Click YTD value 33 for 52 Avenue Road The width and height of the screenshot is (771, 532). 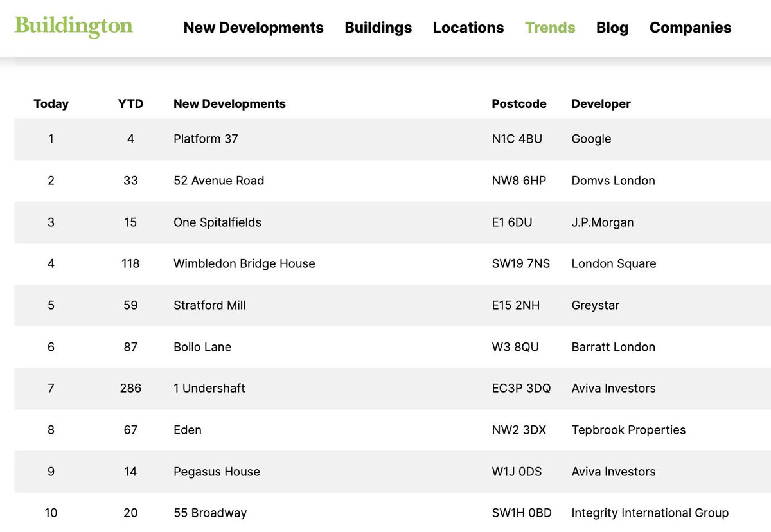coord(130,181)
